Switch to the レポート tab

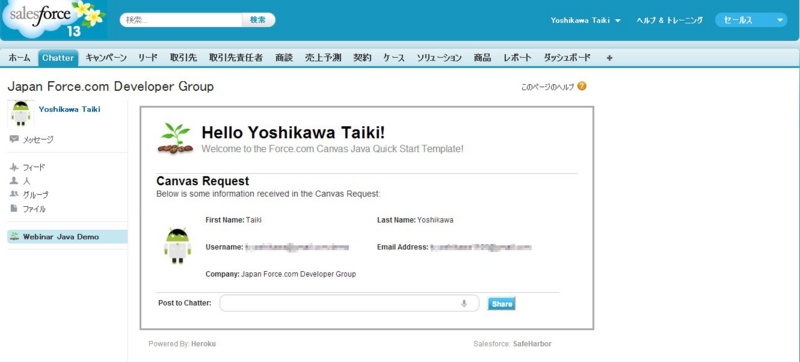(517, 58)
